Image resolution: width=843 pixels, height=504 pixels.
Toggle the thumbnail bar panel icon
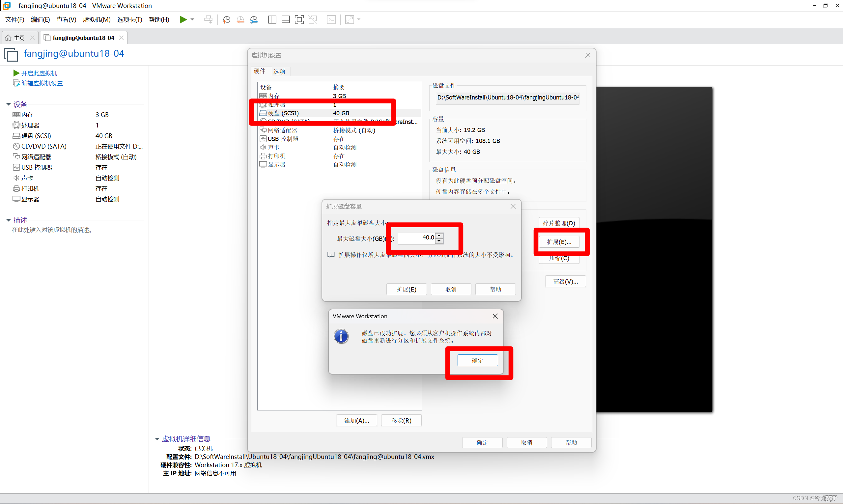click(286, 19)
